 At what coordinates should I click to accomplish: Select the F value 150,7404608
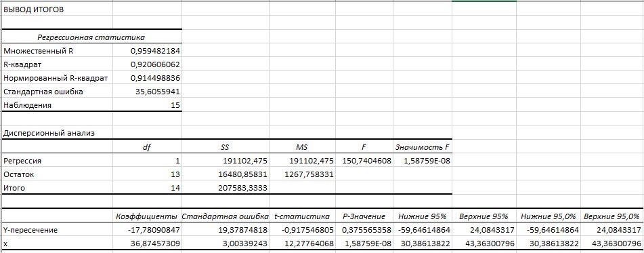pos(367,161)
